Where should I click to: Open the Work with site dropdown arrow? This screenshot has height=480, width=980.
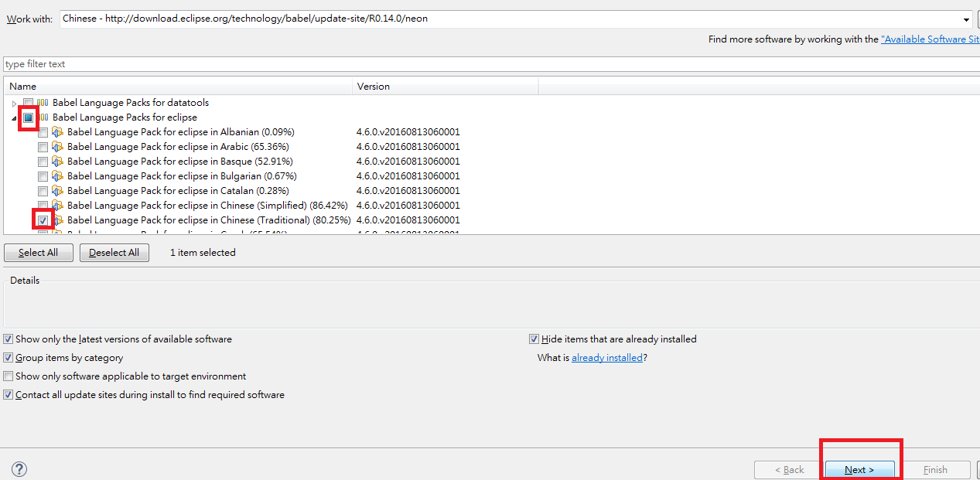point(967,19)
